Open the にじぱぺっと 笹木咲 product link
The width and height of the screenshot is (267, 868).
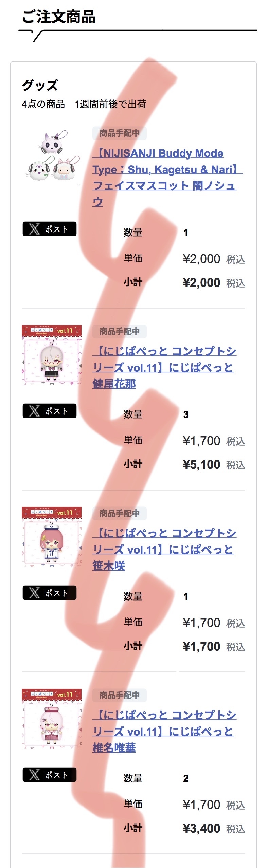click(x=164, y=550)
